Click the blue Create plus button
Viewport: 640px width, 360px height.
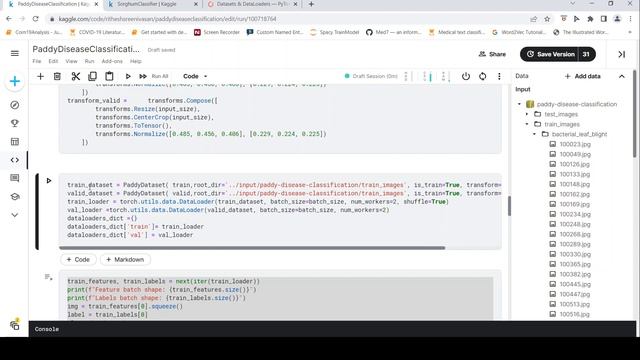tap(15, 81)
